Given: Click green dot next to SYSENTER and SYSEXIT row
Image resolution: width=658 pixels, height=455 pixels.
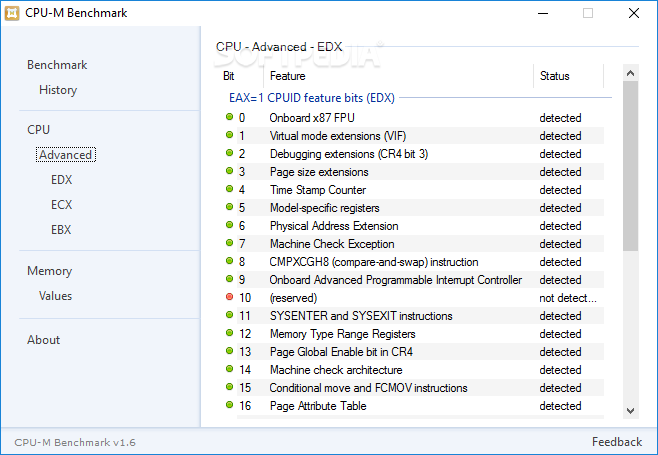Looking at the screenshot, I should click(230, 315).
